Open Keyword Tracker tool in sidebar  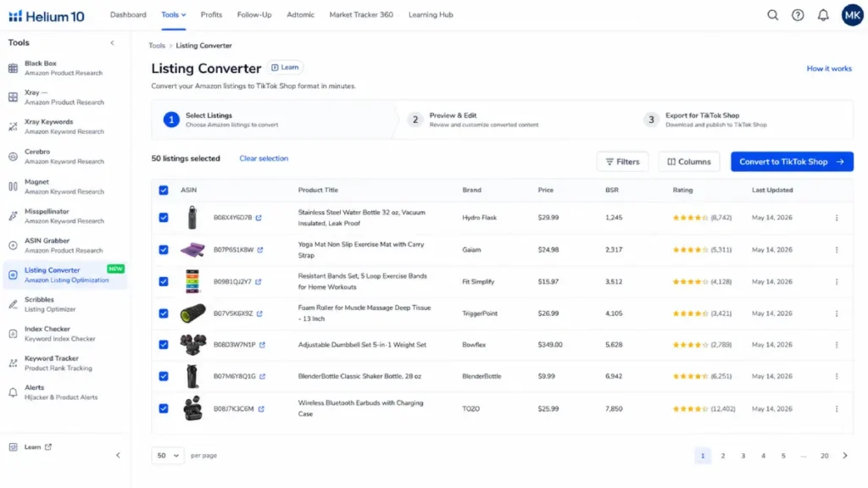64,363
